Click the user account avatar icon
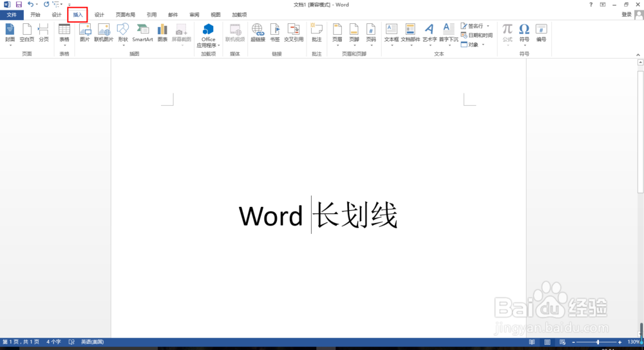 639,15
